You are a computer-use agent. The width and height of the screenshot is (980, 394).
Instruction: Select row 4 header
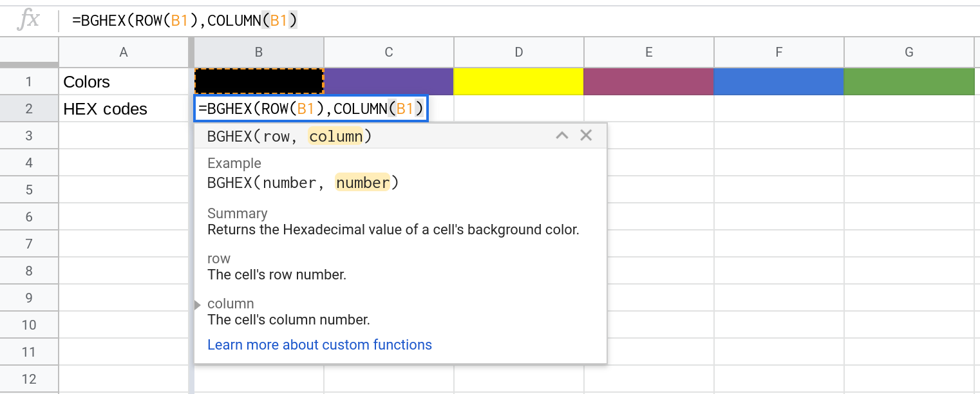29,163
